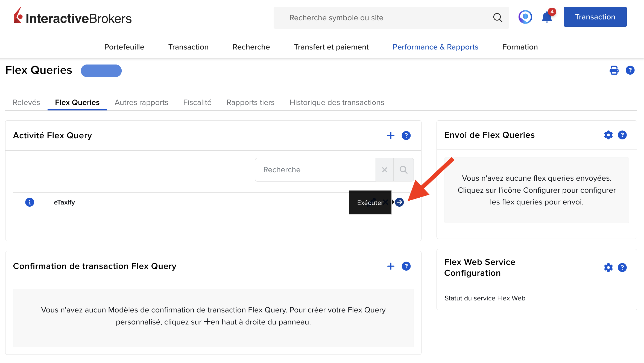Open help for Envoi de Flex Queries
Image resolution: width=644 pixels, height=363 pixels.
tap(622, 135)
